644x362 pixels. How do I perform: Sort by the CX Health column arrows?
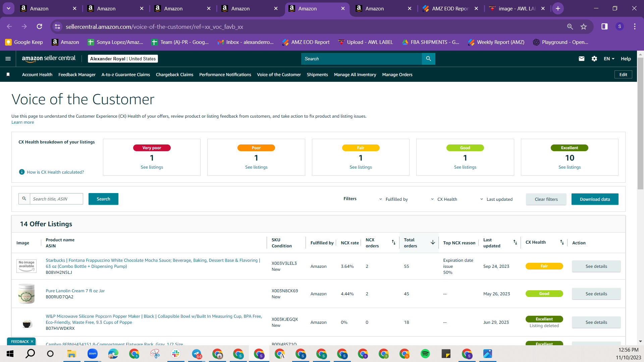(x=562, y=242)
